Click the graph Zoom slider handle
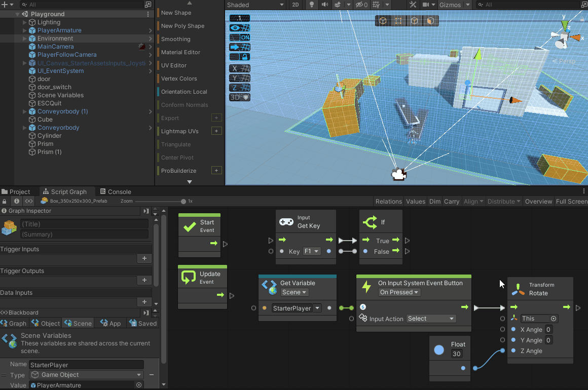The image size is (588, 390). [183, 201]
